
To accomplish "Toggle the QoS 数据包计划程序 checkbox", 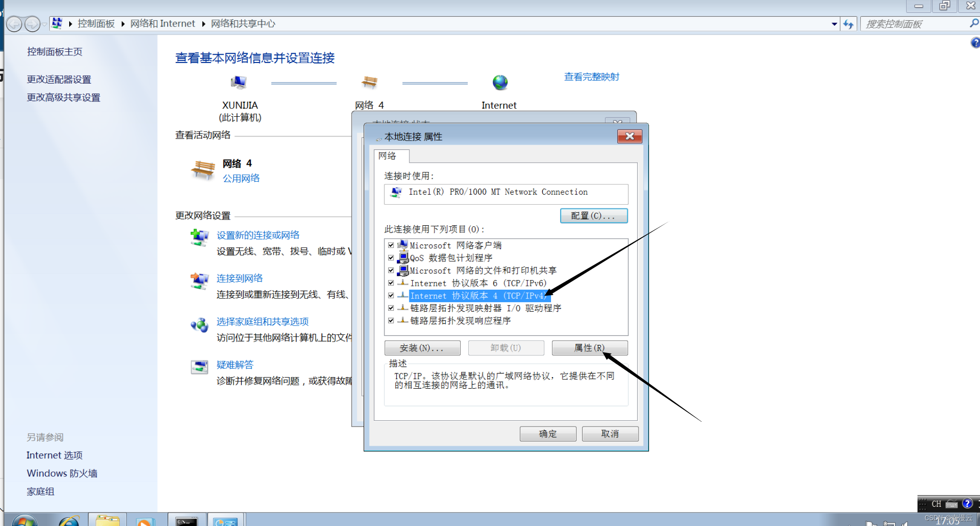I will point(391,258).
